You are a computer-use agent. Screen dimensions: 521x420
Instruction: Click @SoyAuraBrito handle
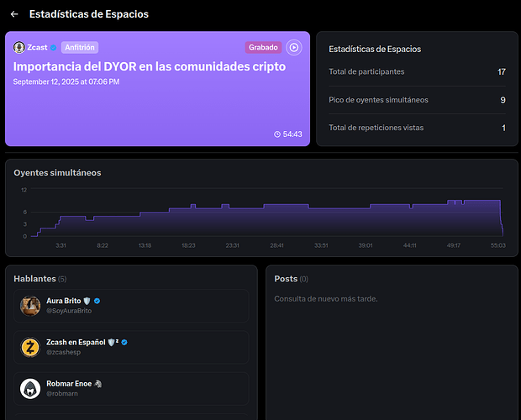[69, 311]
